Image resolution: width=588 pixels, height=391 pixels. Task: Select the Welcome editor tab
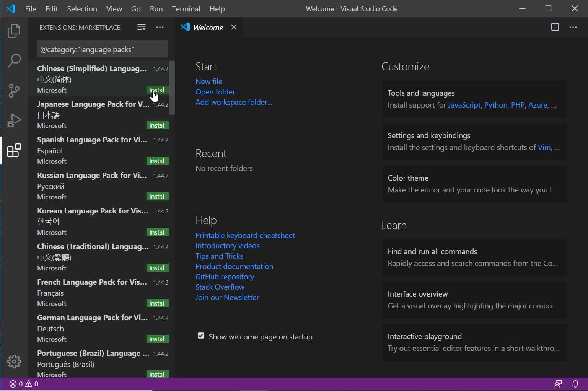click(209, 27)
